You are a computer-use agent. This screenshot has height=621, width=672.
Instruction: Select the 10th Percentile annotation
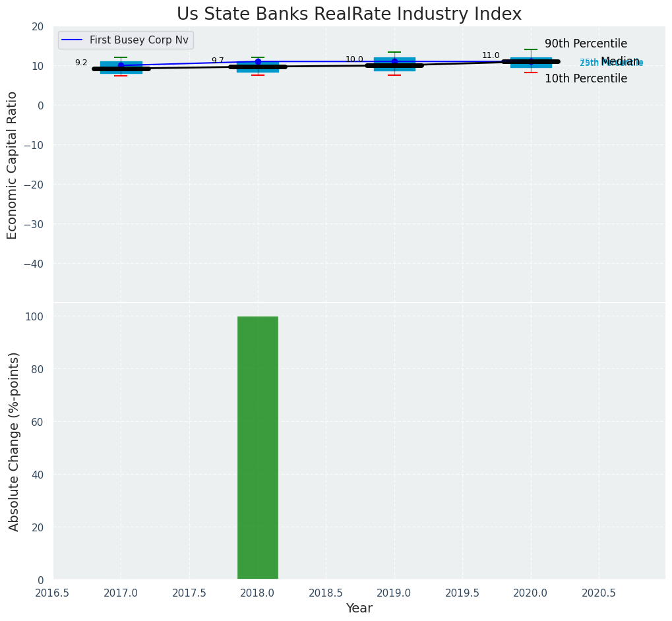586,78
